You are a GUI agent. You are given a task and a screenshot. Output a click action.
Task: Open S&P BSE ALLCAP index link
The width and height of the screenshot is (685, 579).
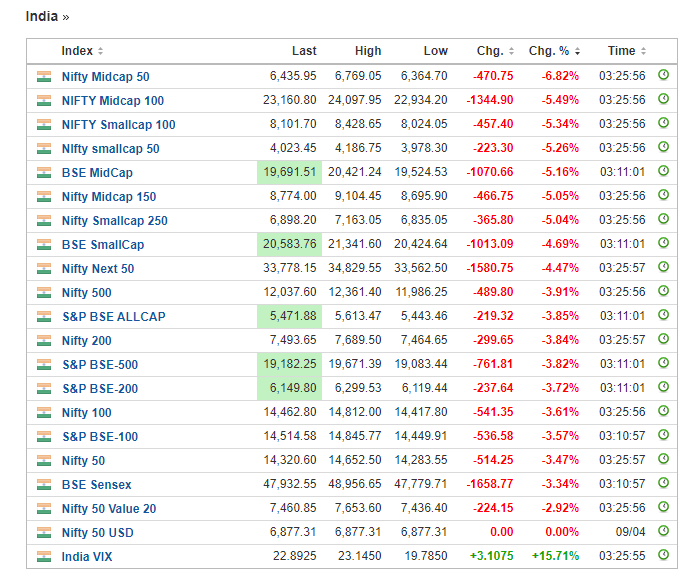point(114,316)
